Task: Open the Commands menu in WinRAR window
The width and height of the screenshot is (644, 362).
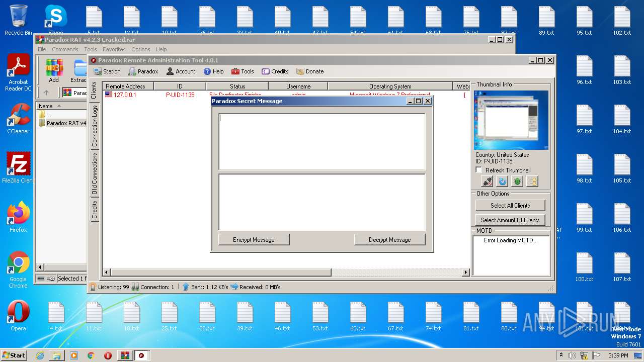Action: pos(65,49)
